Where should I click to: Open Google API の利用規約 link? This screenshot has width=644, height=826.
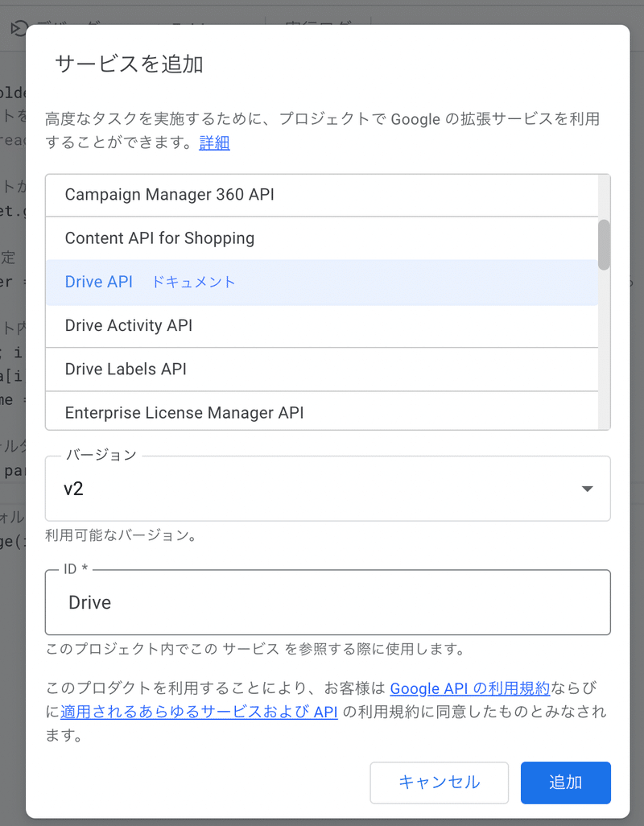tap(469, 688)
